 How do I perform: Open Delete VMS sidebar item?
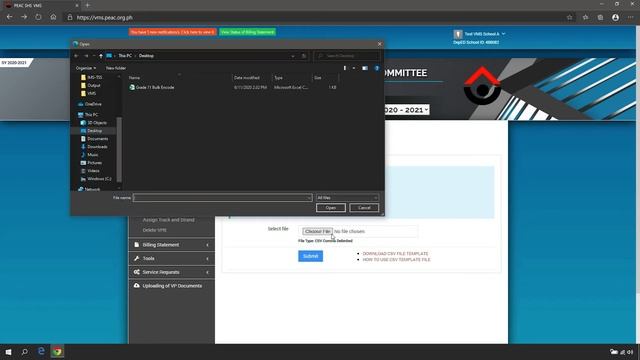tap(154, 230)
